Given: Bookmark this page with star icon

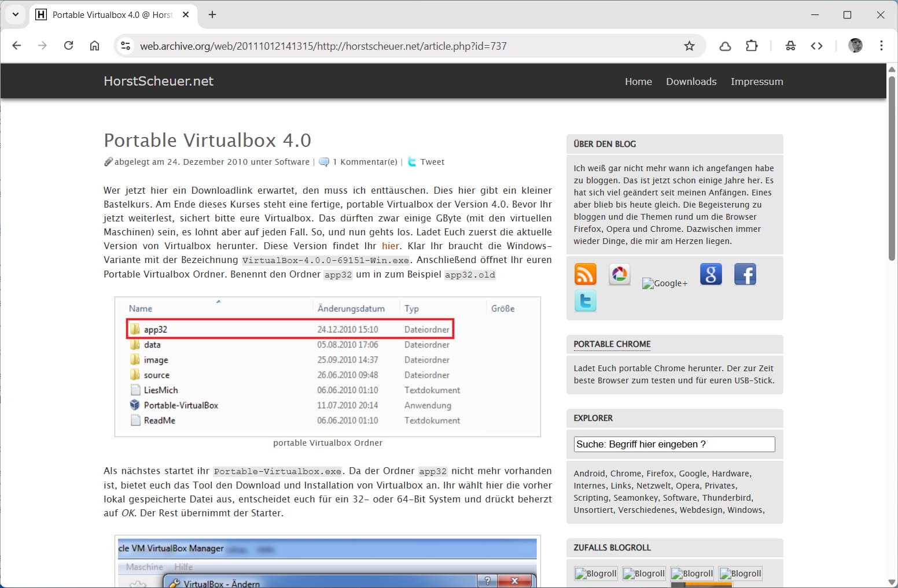Looking at the screenshot, I should click(689, 46).
